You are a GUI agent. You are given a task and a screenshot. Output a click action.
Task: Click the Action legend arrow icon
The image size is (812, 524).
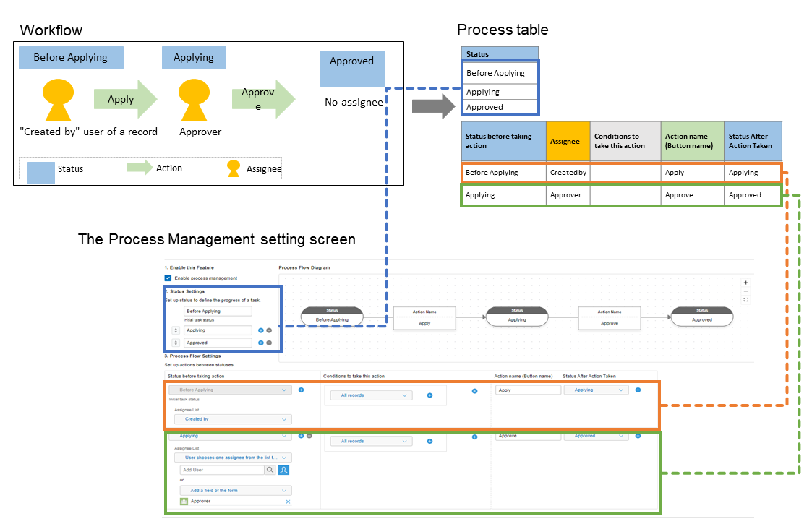140,167
